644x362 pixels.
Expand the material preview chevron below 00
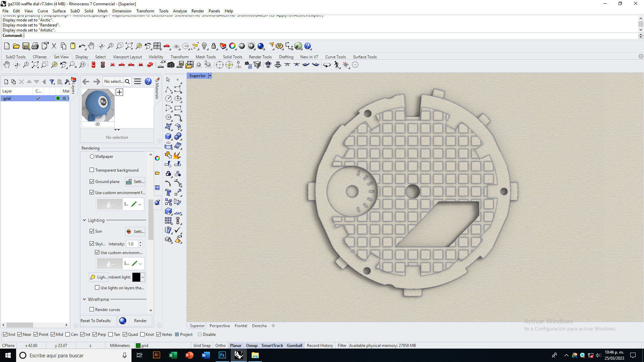click(x=117, y=130)
